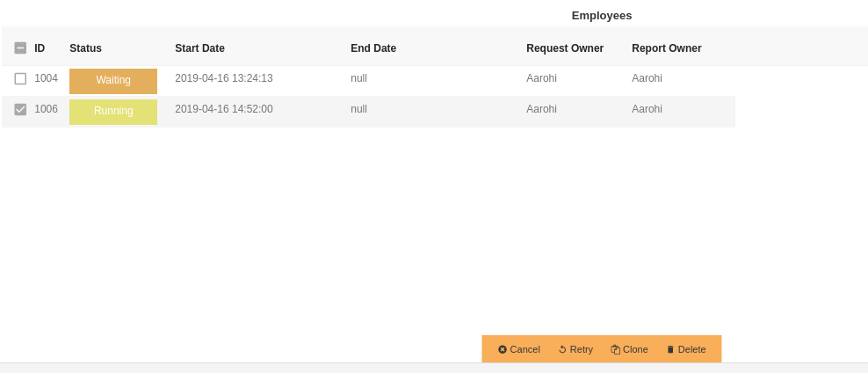
Task: Click the Aarohi request owner in row 1006
Action: (541, 109)
